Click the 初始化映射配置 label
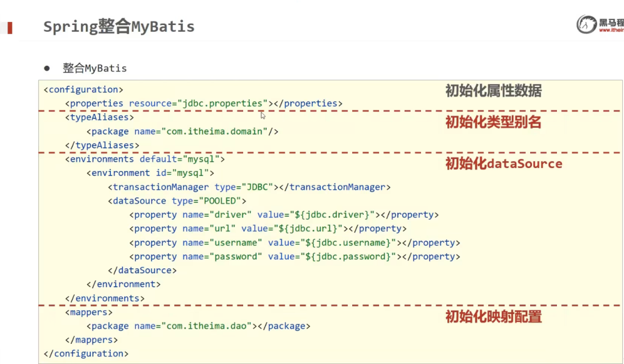Screen dimensions: 624x364 [493, 317]
